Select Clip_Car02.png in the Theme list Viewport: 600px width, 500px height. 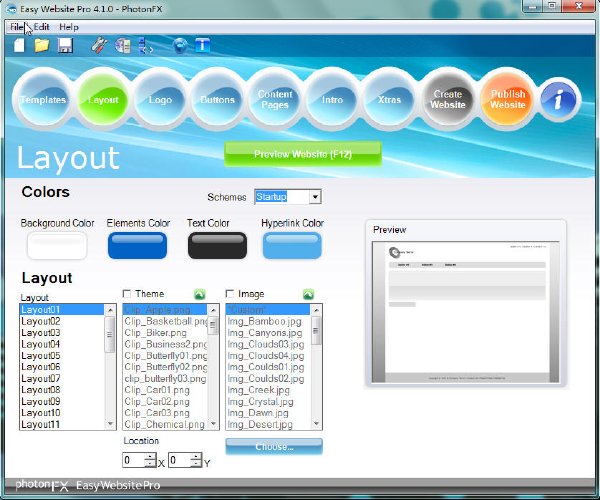(165, 402)
